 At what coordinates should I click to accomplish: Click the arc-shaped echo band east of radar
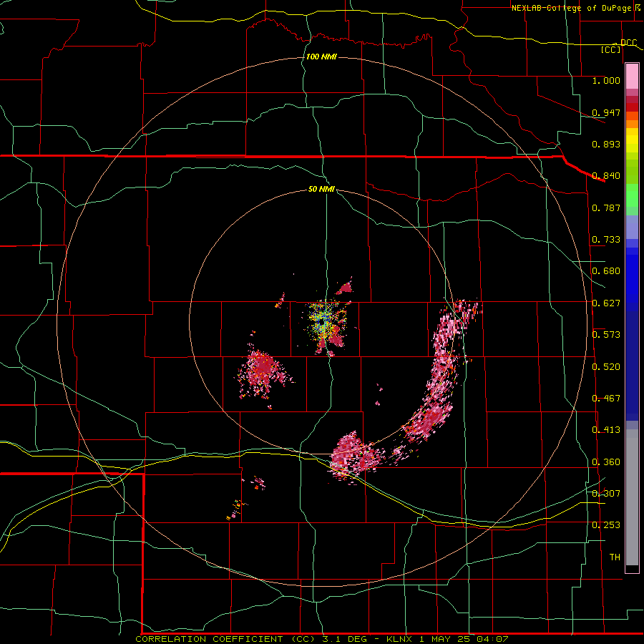click(x=441, y=371)
